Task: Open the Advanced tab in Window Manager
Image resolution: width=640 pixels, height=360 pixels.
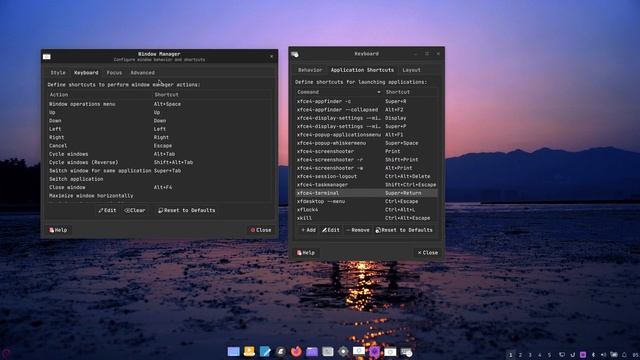Action: point(142,73)
